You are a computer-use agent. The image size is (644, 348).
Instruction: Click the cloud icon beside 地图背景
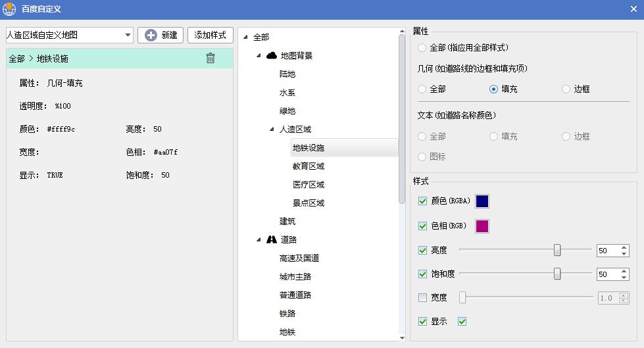click(x=272, y=55)
